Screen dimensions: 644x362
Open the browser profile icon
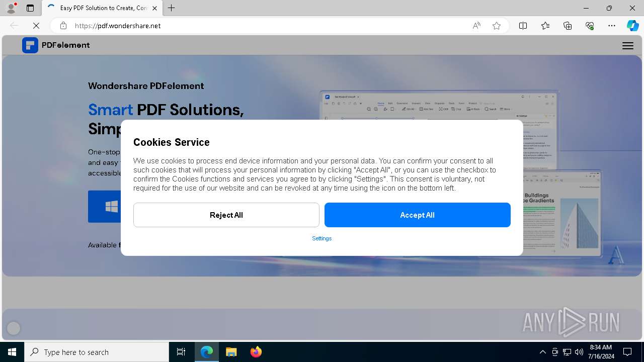[11, 8]
